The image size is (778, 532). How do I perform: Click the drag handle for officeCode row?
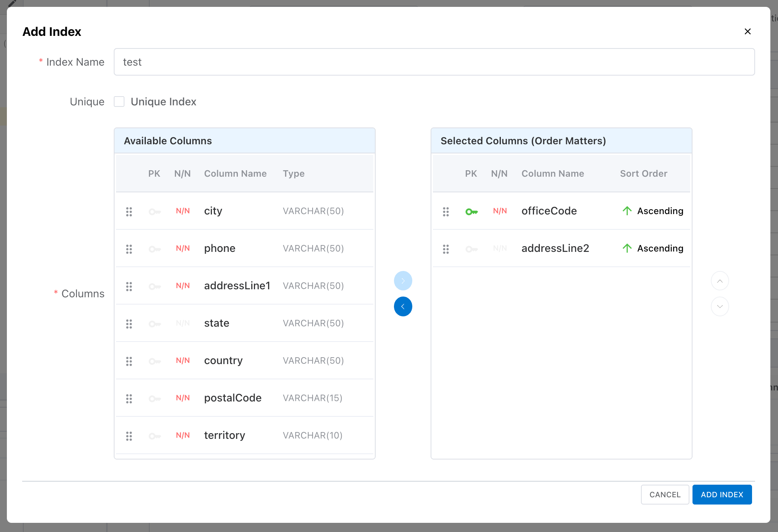click(446, 211)
